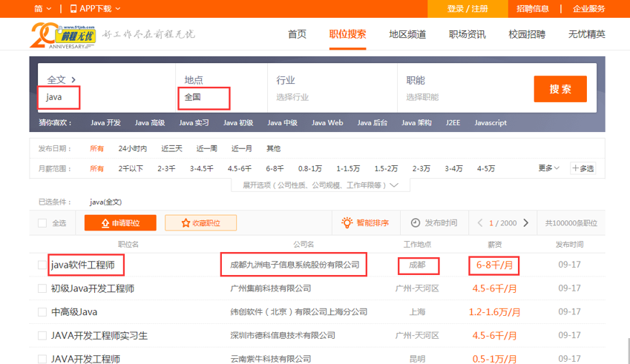Check the box for java软件工程师
The height and width of the screenshot is (364, 630).
[x=42, y=265]
